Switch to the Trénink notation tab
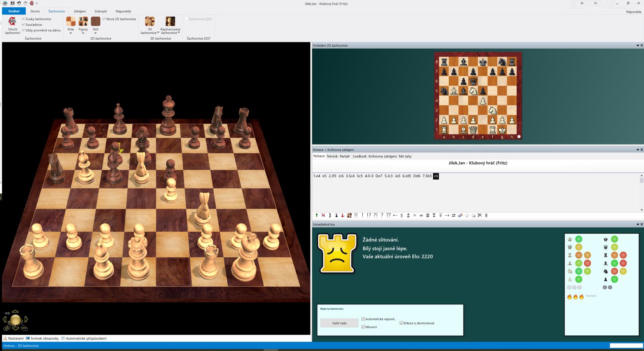 [x=332, y=156]
